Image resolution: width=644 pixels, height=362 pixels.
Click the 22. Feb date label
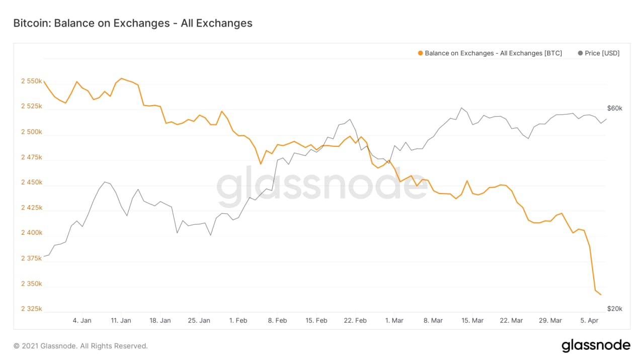click(x=355, y=320)
